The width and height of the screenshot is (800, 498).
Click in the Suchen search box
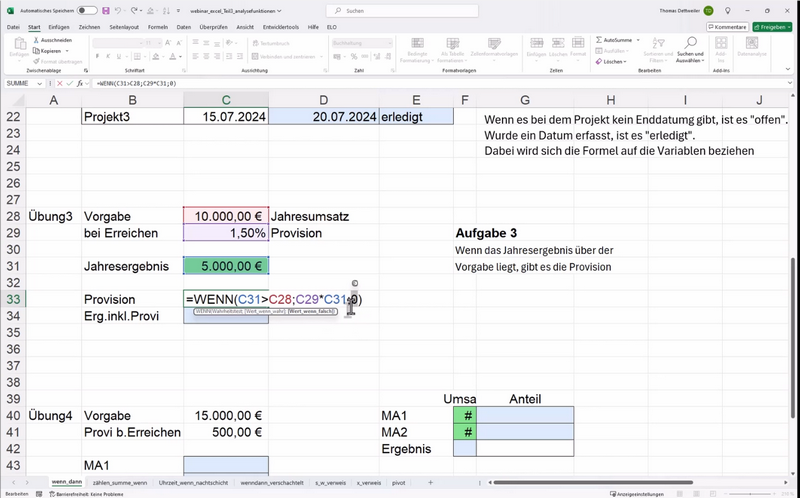tap(400, 10)
